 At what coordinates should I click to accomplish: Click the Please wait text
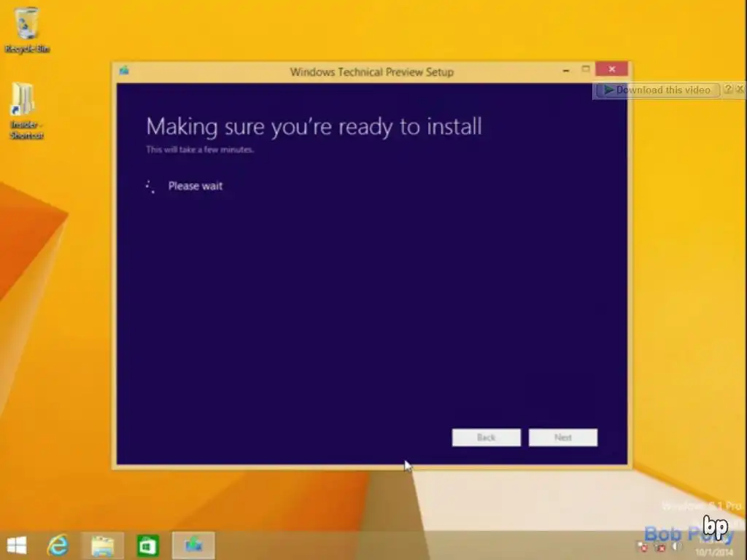coord(196,186)
